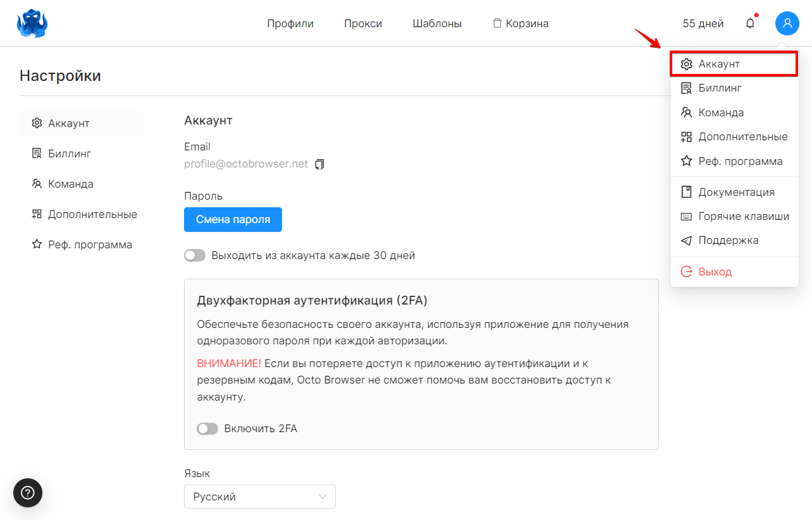Open Реф. программа from dropdown menu

coord(734,161)
